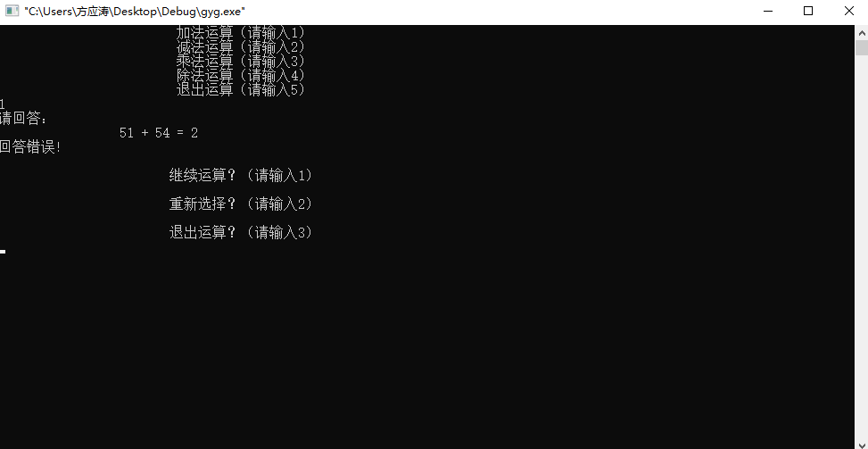Click the 减法运算 (请输入2) line
The image size is (868, 449).
241,46
